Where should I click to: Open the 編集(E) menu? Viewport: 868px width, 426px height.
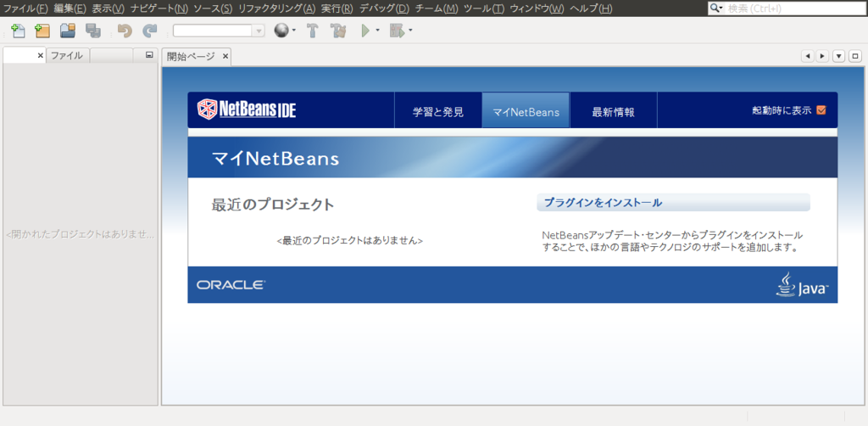70,8
